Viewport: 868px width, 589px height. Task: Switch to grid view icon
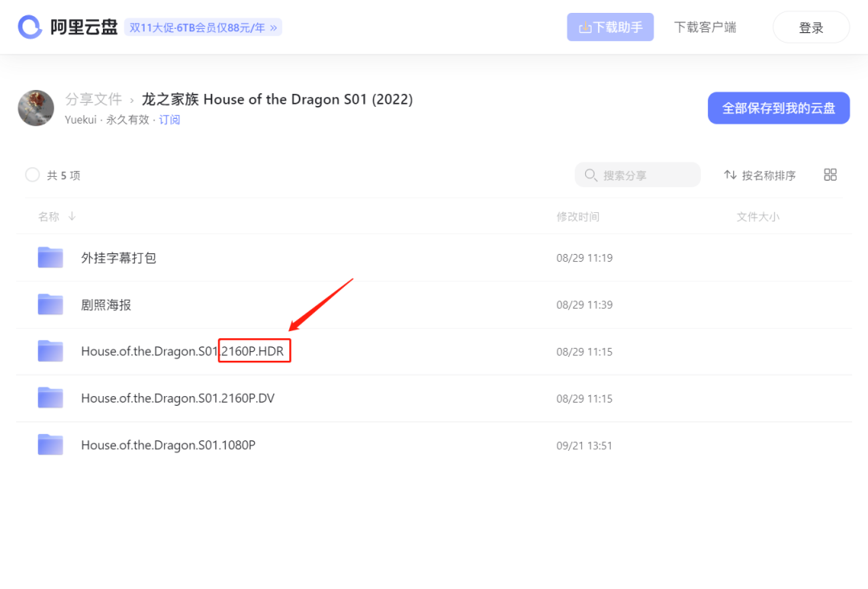point(829,175)
